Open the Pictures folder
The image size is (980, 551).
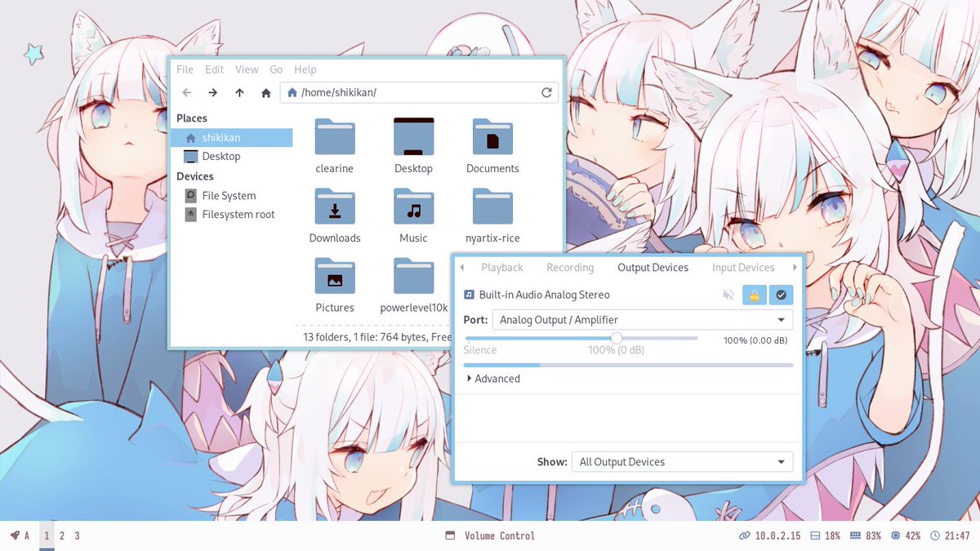coord(335,286)
